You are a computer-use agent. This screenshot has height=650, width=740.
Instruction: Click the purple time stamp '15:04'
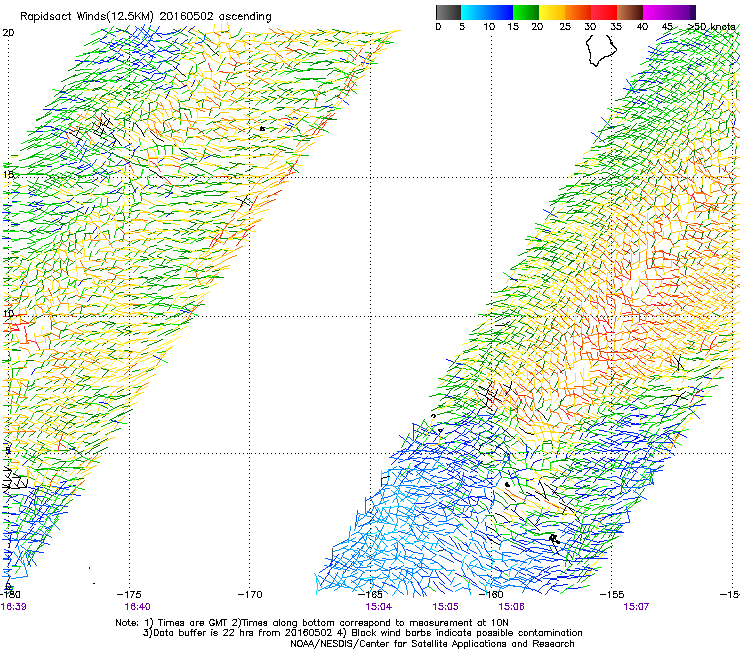[x=378, y=607]
